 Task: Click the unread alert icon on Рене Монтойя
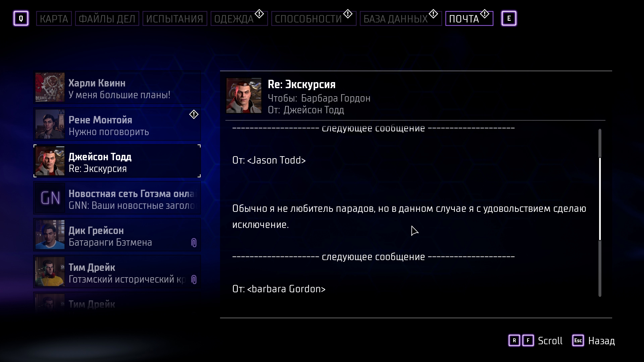coord(194,115)
